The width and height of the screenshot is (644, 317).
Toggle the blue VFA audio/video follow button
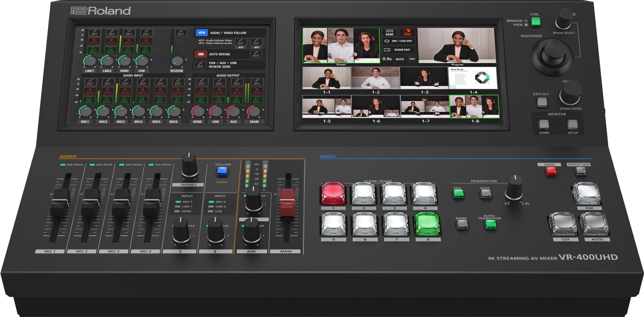pyautogui.click(x=202, y=33)
